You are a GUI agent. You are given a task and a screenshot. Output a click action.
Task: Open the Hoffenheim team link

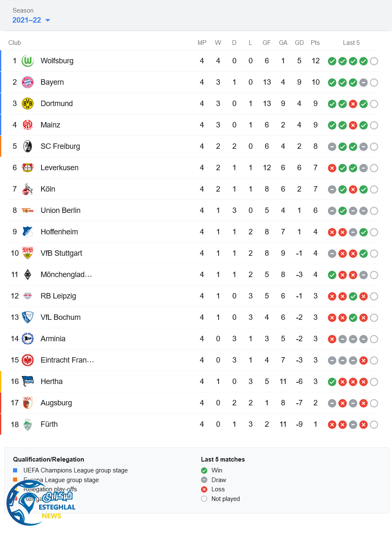(59, 232)
